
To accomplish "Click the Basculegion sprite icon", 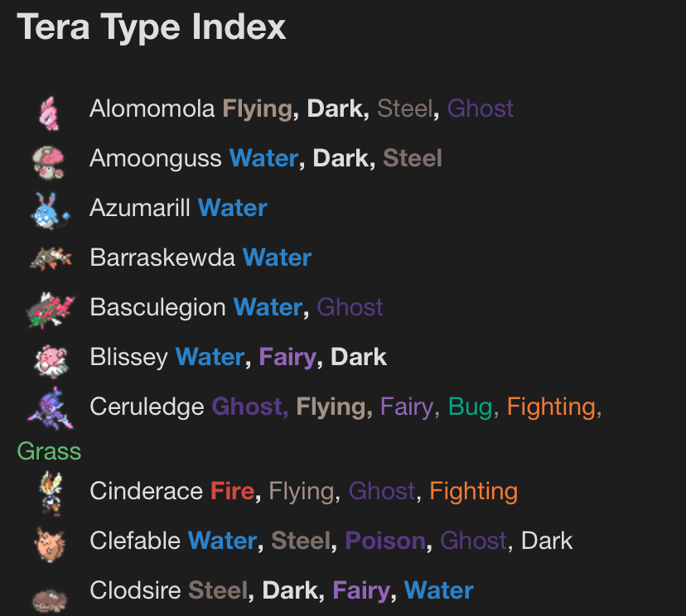I will click(50, 309).
